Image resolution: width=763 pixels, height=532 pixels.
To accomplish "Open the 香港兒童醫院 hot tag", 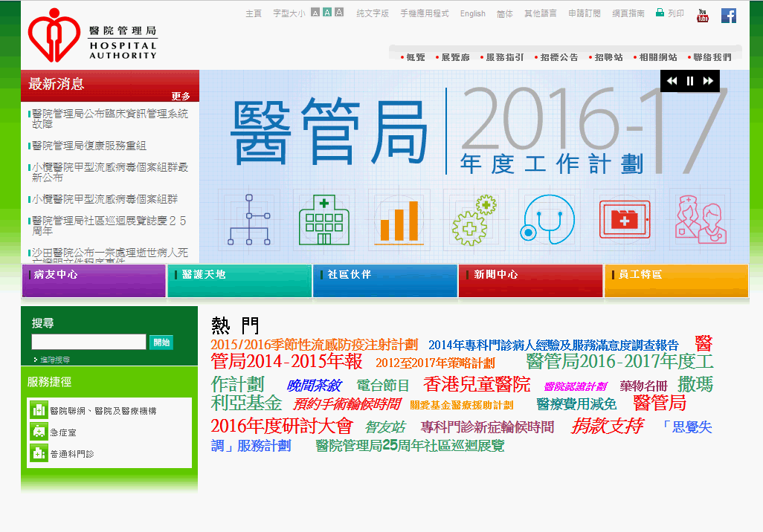I will point(477,384).
